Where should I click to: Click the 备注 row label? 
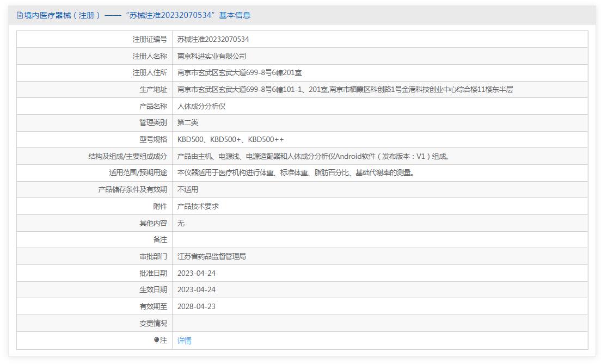160,239
